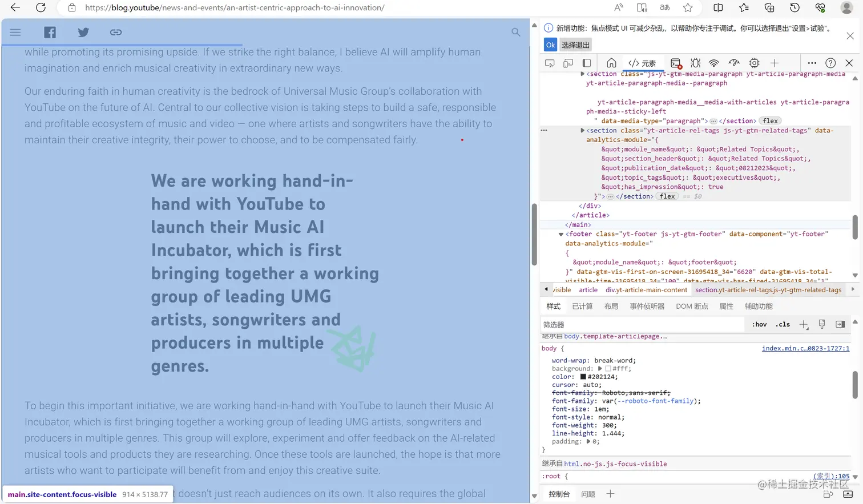
Task: Click the translate page icon
Action: click(x=665, y=7)
